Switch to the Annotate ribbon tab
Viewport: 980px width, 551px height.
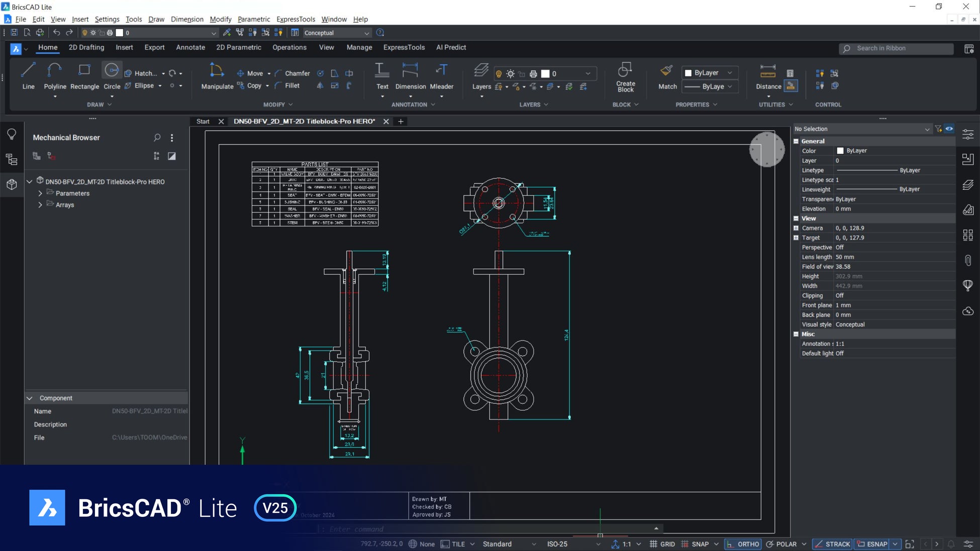[190, 47]
